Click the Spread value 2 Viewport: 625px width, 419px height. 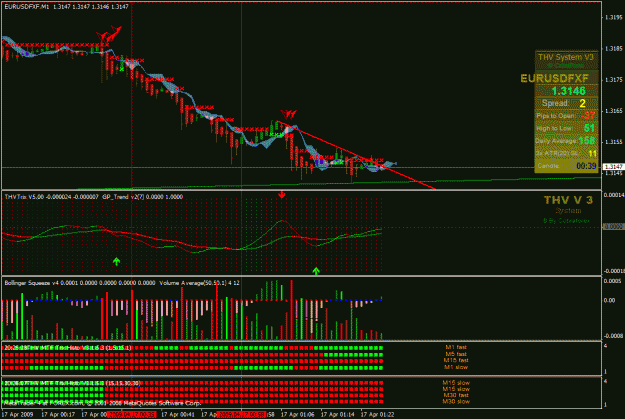[x=582, y=103]
